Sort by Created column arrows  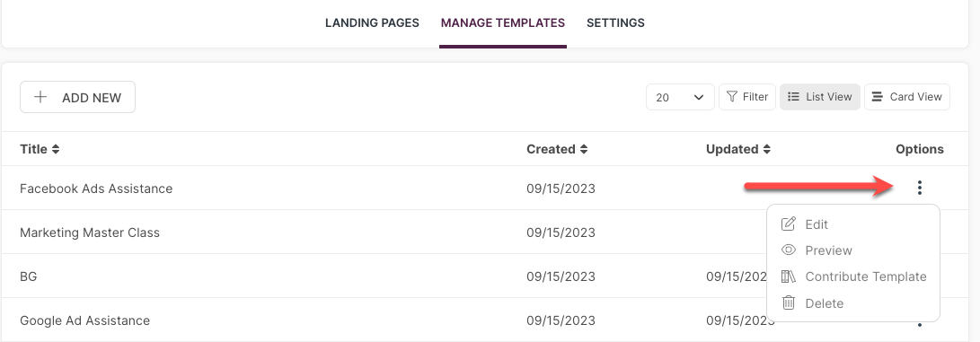(x=584, y=149)
